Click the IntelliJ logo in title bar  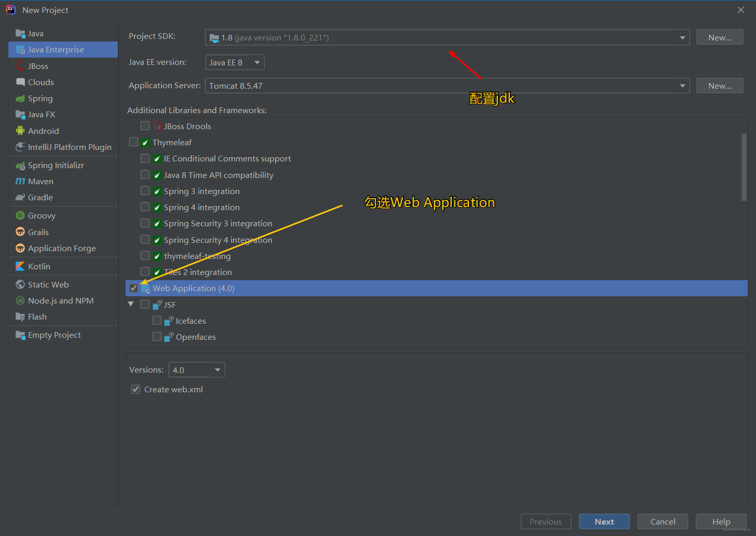coord(11,10)
